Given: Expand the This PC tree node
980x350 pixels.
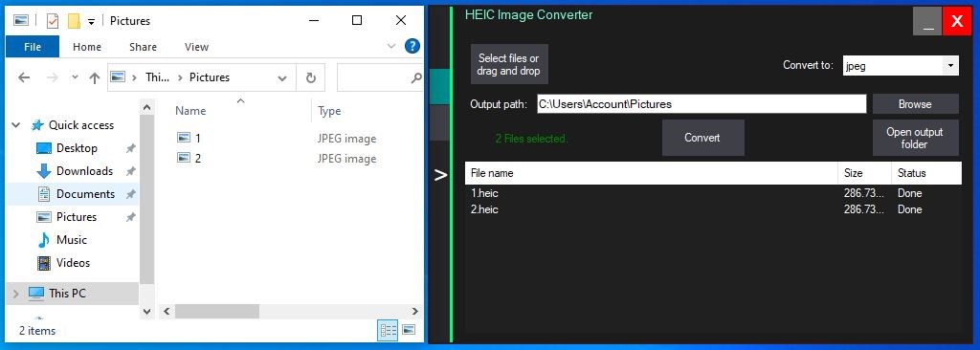Looking at the screenshot, I should click(x=16, y=294).
